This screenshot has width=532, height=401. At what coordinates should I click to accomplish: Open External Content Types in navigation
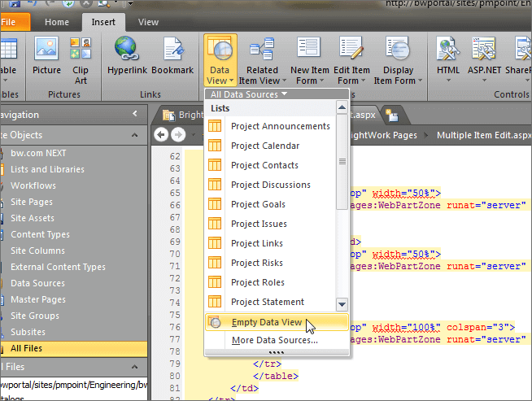coord(58,267)
